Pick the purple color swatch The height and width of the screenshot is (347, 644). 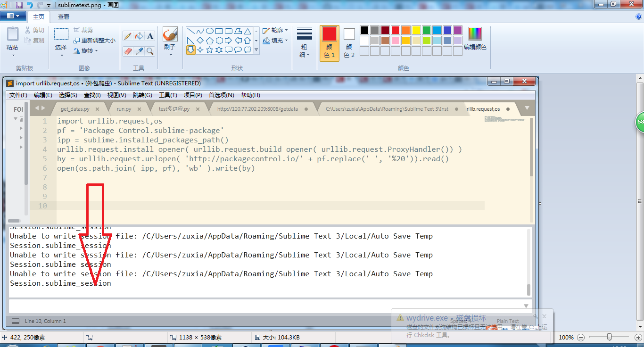click(x=458, y=30)
